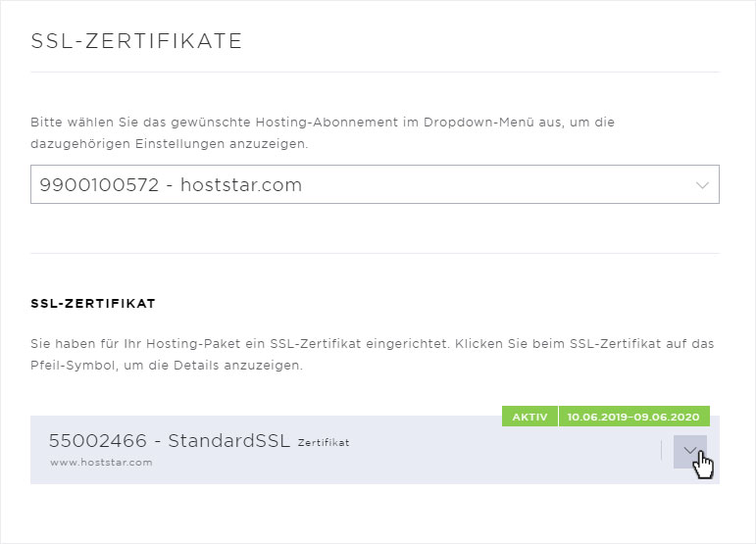Select the 9900100572 - hoststar.com combo box

[375, 184]
